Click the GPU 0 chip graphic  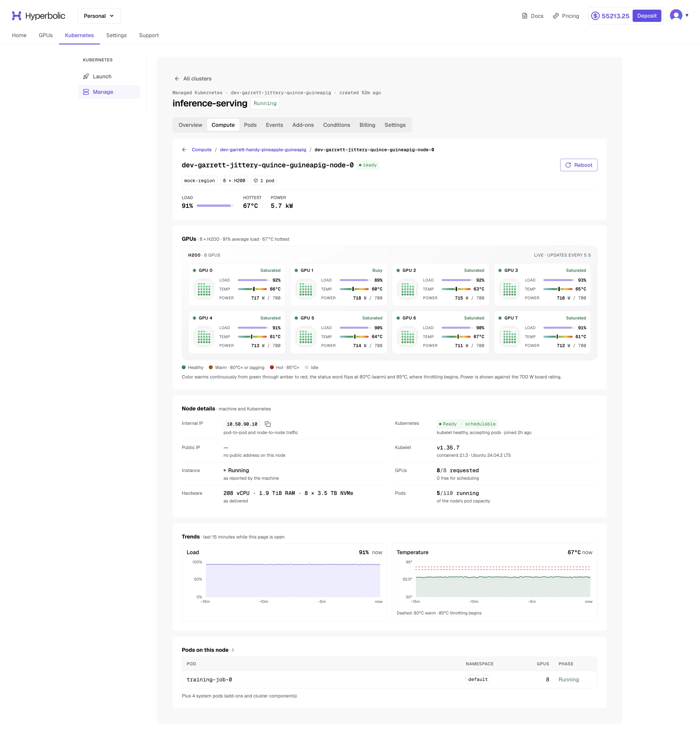[x=204, y=289]
